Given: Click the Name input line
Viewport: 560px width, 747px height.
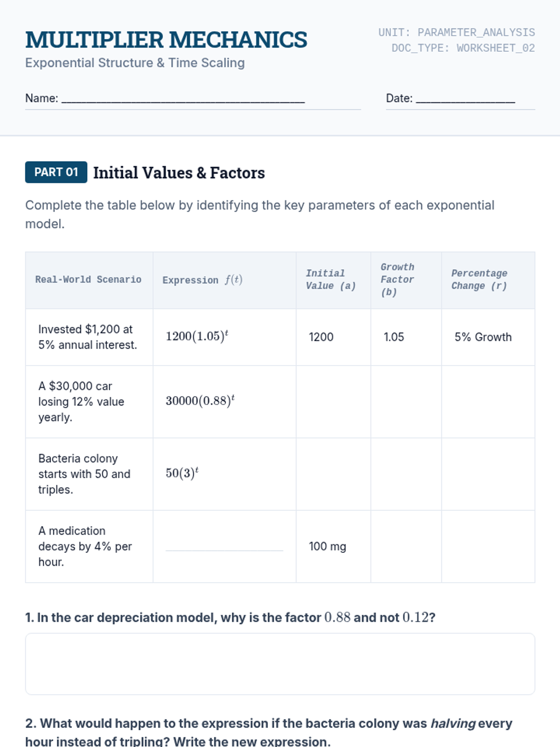Looking at the screenshot, I should [x=183, y=99].
